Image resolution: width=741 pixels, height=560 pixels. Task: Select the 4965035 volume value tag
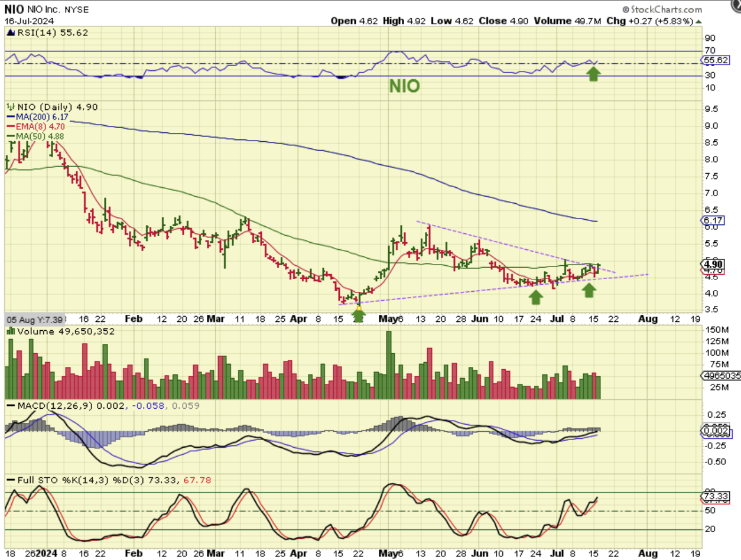tap(720, 376)
